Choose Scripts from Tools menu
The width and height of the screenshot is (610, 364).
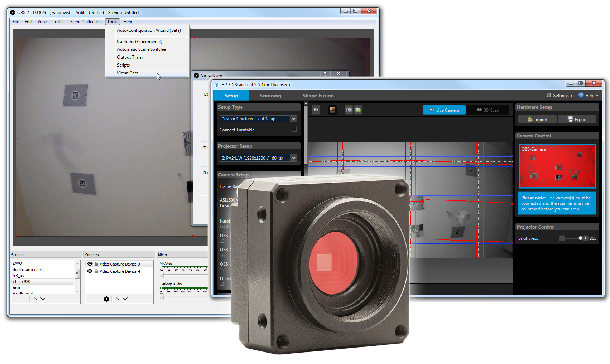pyautogui.click(x=147, y=65)
